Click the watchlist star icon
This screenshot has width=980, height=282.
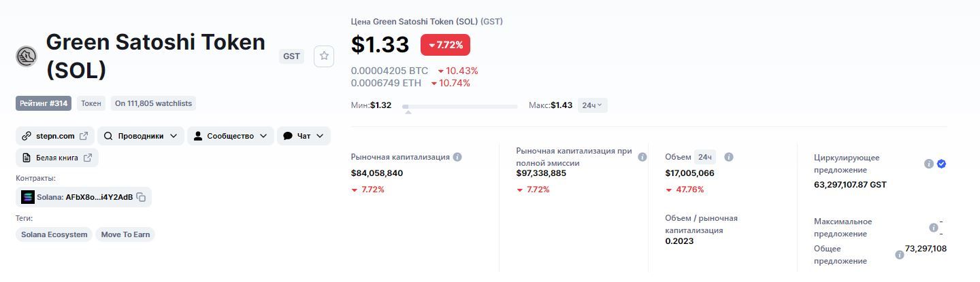pyautogui.click(x=324, y=56)
